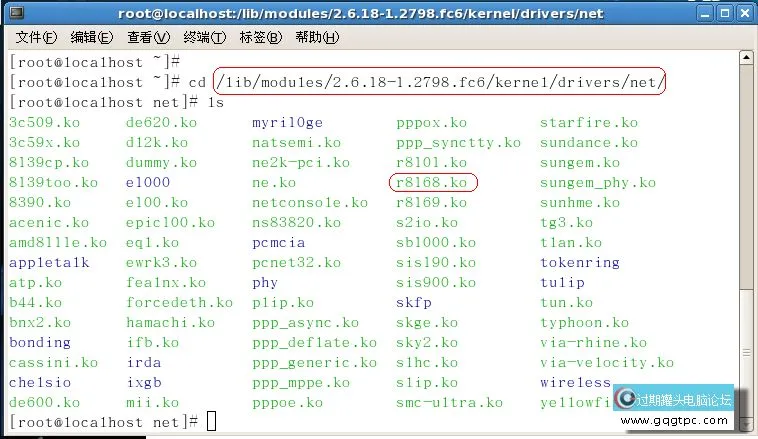The image size is (758, 439).
Task: Click the smc-ultra.ko entry
Action: pos(449,403)
